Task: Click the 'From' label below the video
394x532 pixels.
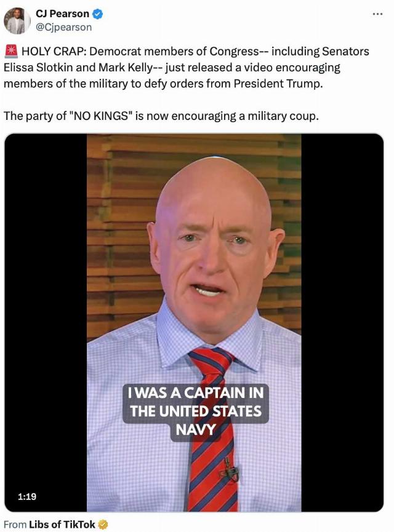Action: (15, 524)
